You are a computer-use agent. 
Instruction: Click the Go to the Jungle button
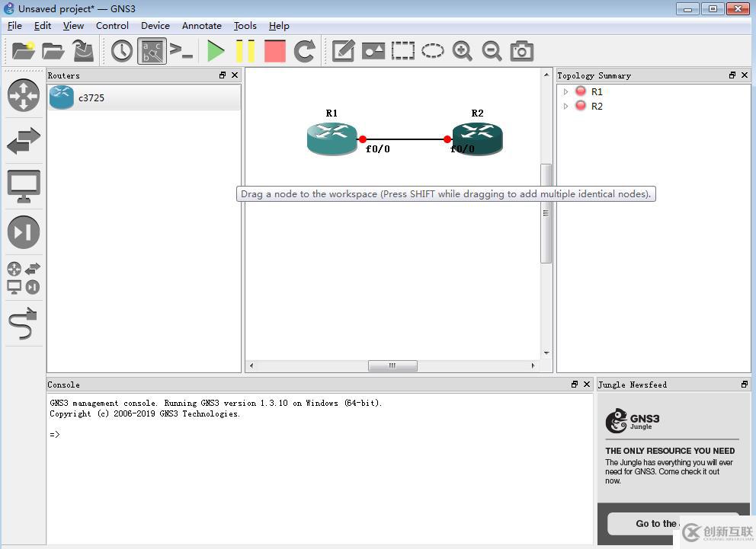[655, 523]
